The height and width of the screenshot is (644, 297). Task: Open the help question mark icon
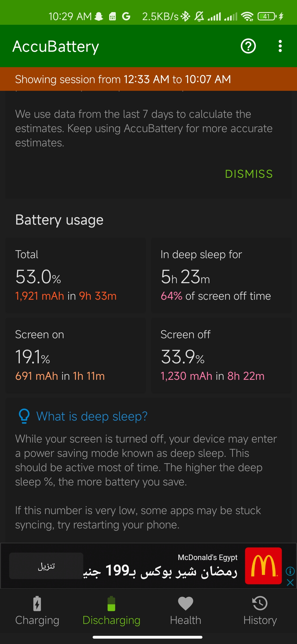pos(248,46)
